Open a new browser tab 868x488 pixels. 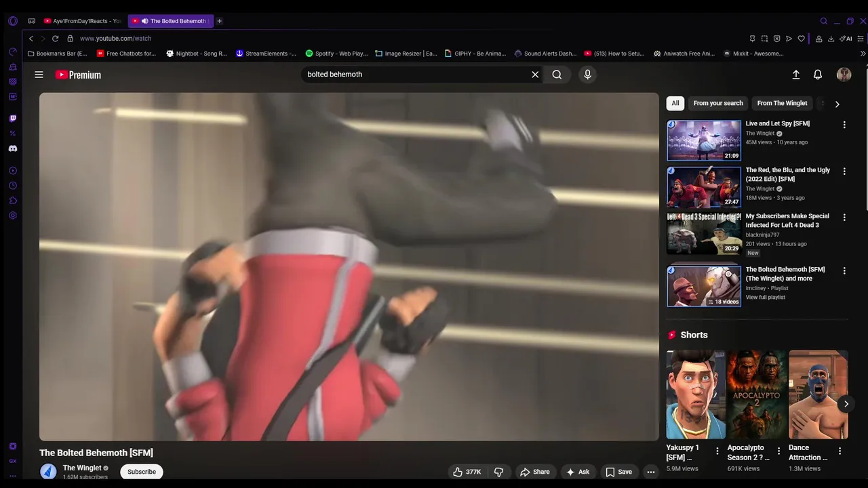[x=219, y=21]
